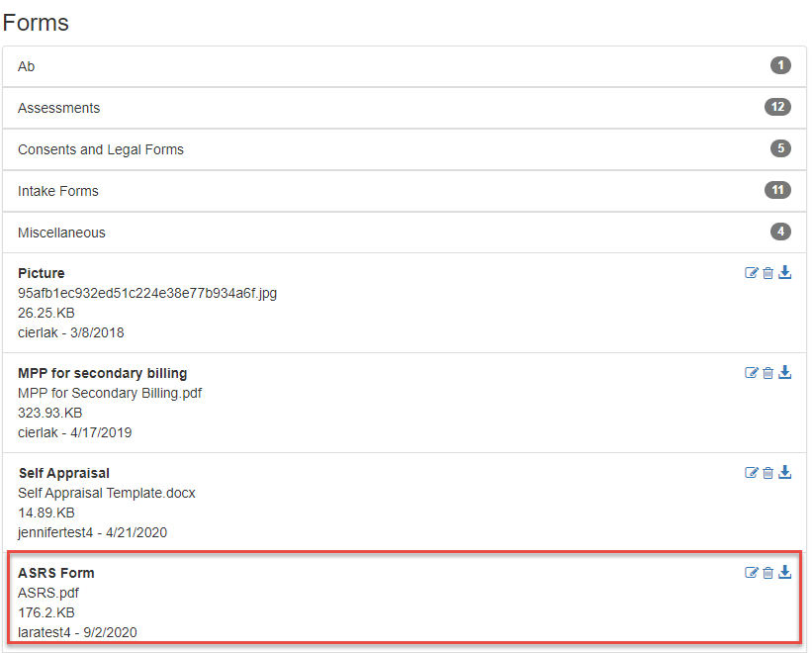Open edit for ASRS Form
This screenshot has width=812, height=653.
[751, 572]
